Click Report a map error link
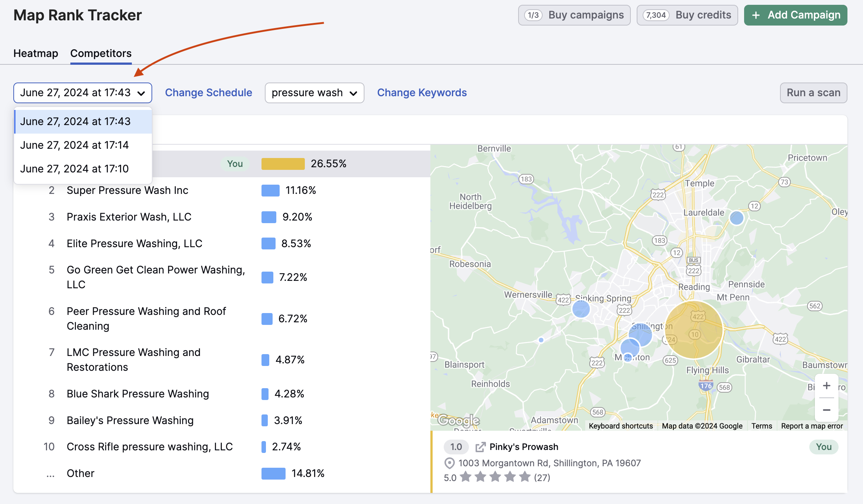The image size is (863, 504). (x=812, y=426)
